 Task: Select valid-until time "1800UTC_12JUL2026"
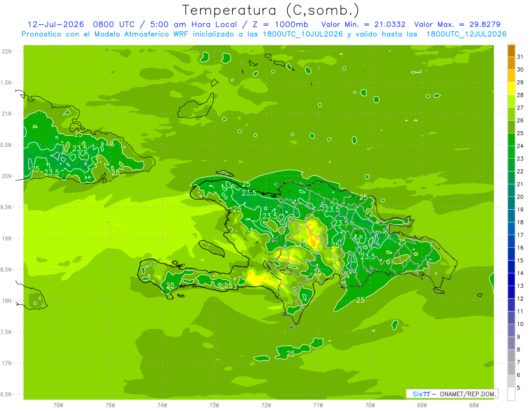click(x=466, y=34)
